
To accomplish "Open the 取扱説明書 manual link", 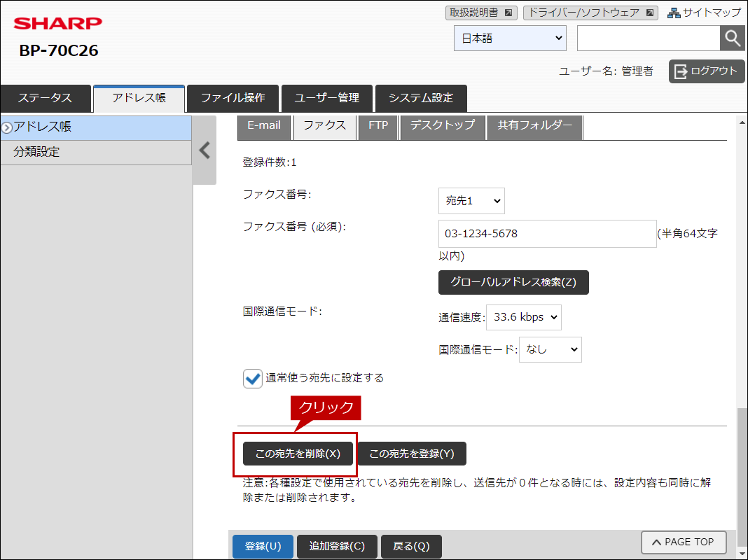I will pyautogui.click(x=481, y=13).
